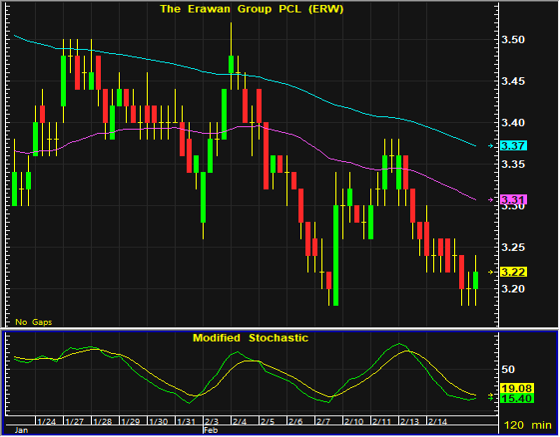Select the 2/3 date marker

pos(211,421)
